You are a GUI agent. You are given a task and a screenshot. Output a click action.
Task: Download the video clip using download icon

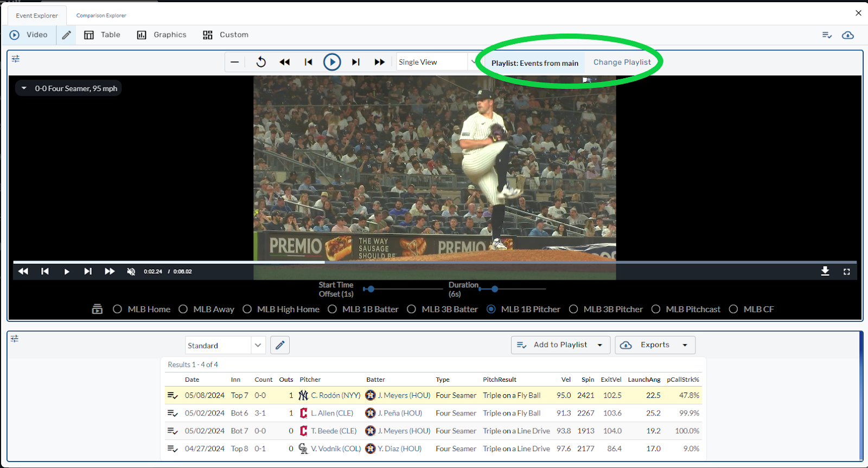click(825, 271)
